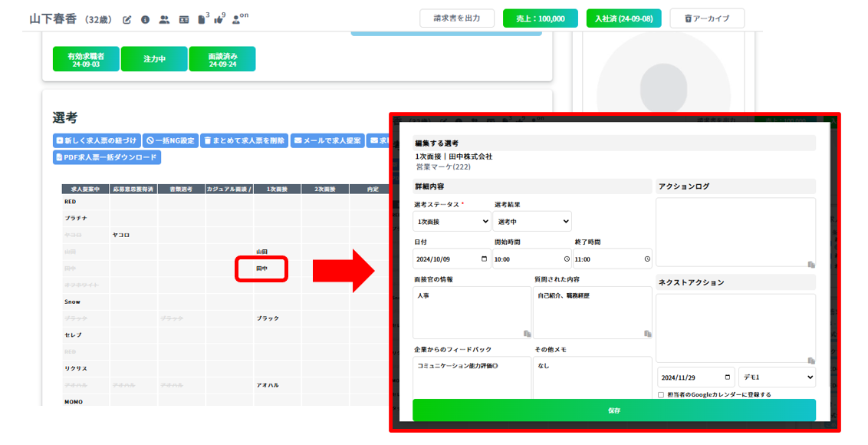The width and height of the screenshot is (868, 445).
Task: Select the 書類選考 column header
Action: (182, 189)
